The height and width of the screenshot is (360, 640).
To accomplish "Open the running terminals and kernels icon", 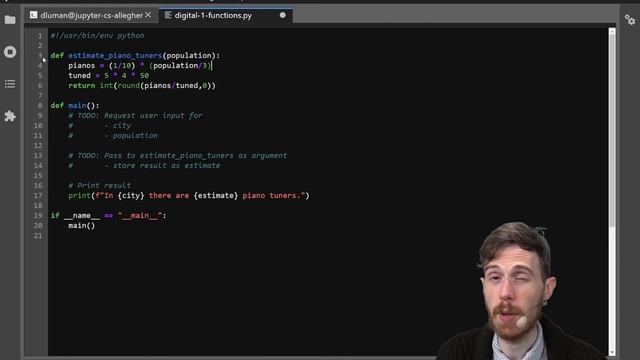I will (x=10, y=52).
